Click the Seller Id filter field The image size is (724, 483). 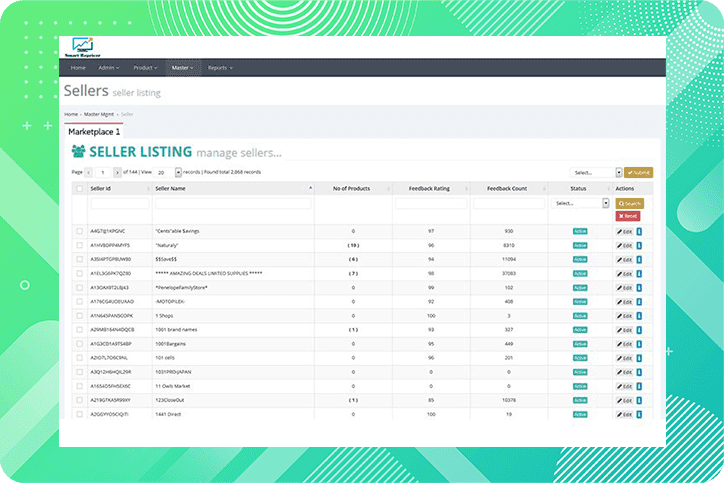pyautogui.click(x=120, y=203)
